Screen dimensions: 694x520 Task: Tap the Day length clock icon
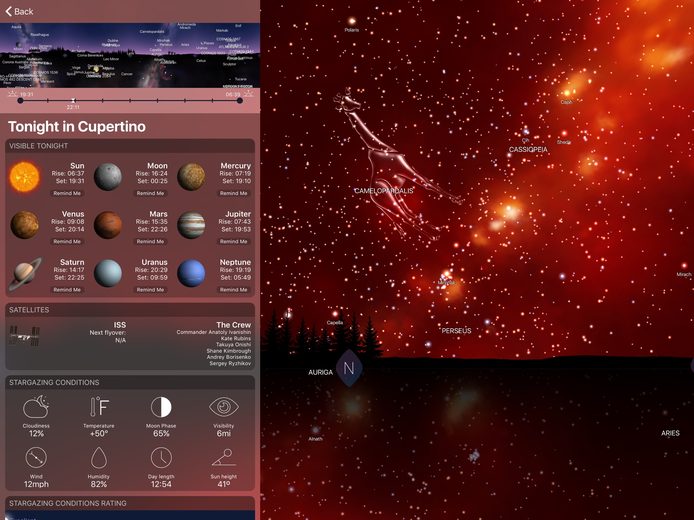tap(161, 458)
